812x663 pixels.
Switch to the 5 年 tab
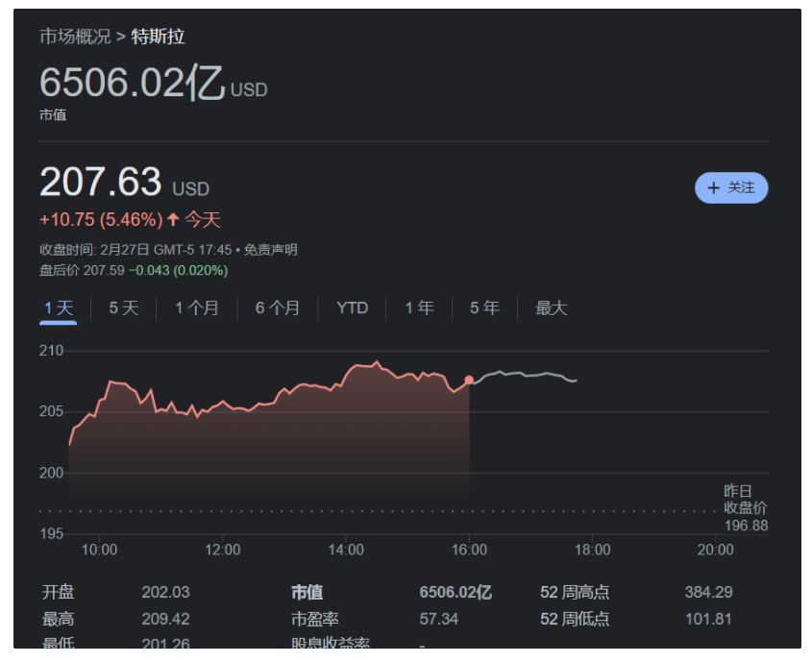click(484, 308)
